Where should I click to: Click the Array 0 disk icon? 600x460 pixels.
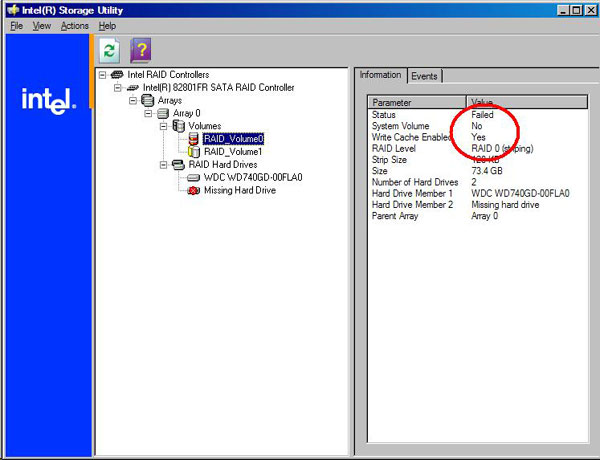(x=163, y=113)
